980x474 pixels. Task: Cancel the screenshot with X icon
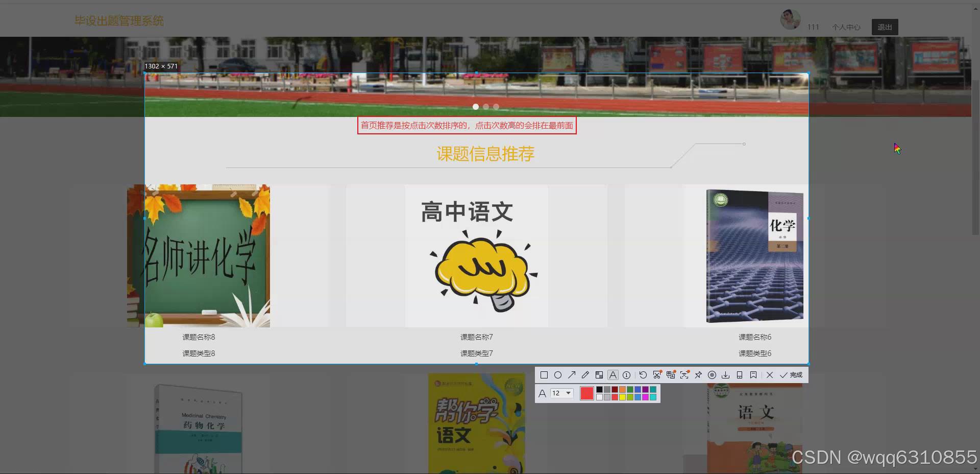coord(770,375)
